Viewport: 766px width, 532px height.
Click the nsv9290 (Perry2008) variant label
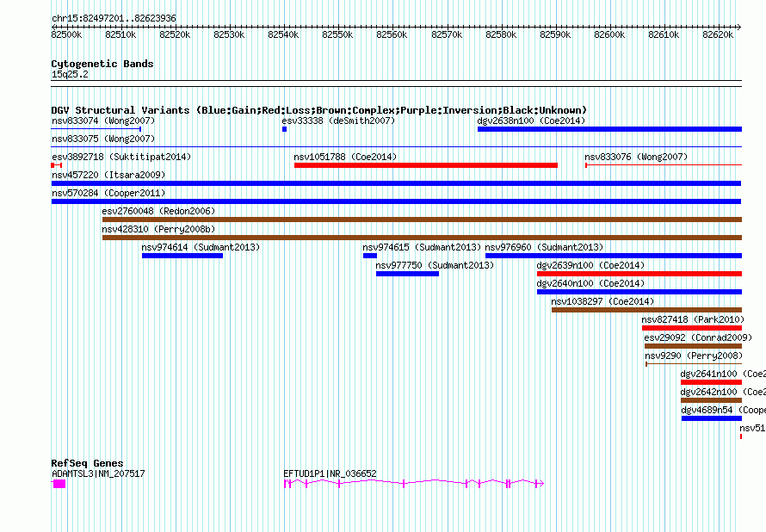click(694, 356)
